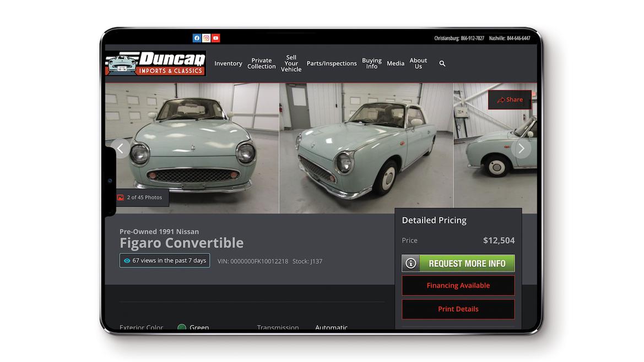This screenshot has width=644, height=362.
Task: Open the Buying Info menu
Action: (372, 64)
